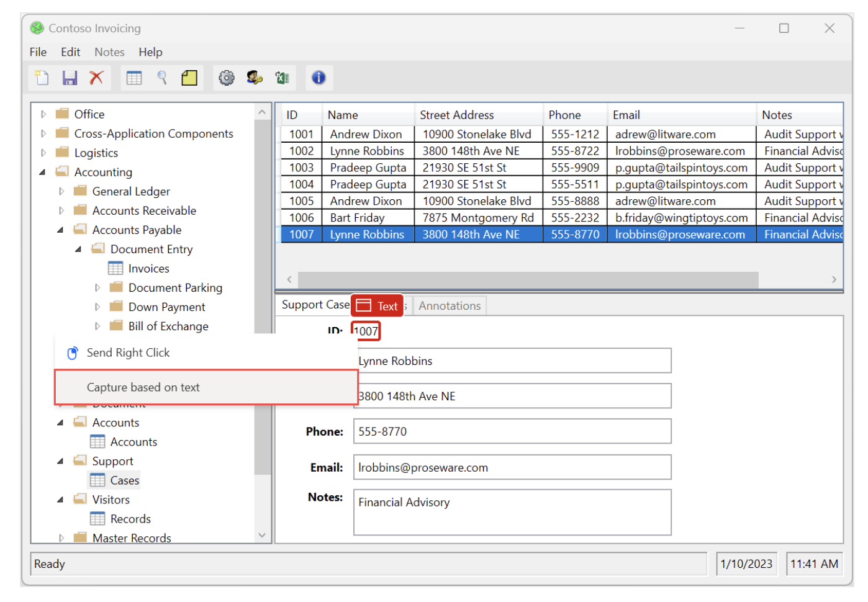Click the blue info icon

tap(319, 78)
